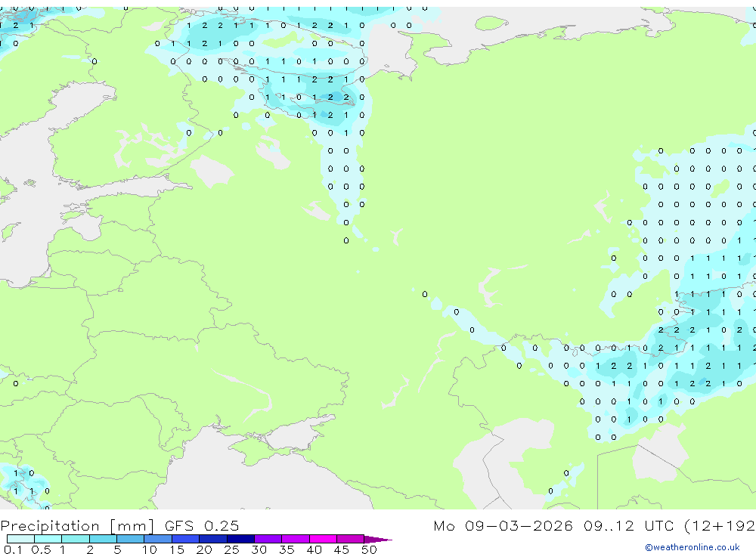
Task: Click the '20' legend scale label
Action: click(204, 549)
